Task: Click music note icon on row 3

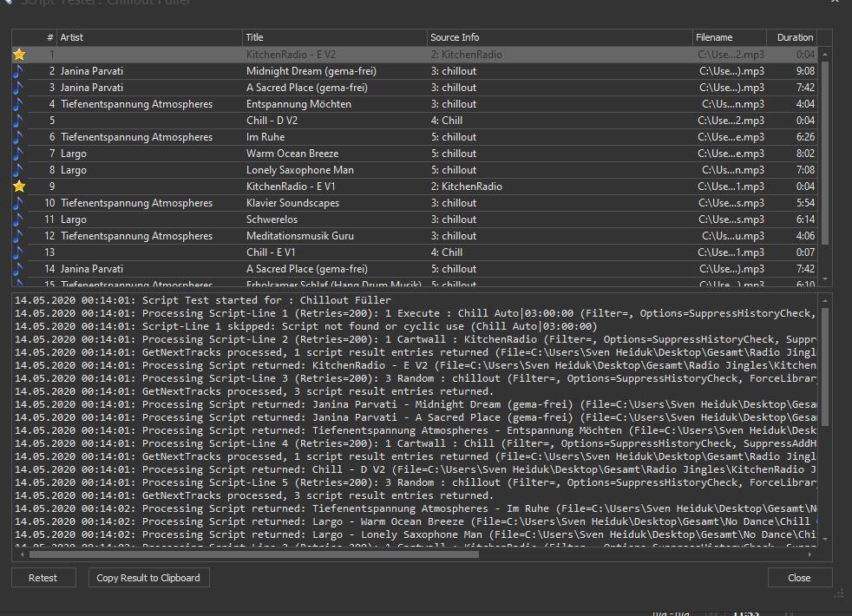Action: [x=18, y=88]
